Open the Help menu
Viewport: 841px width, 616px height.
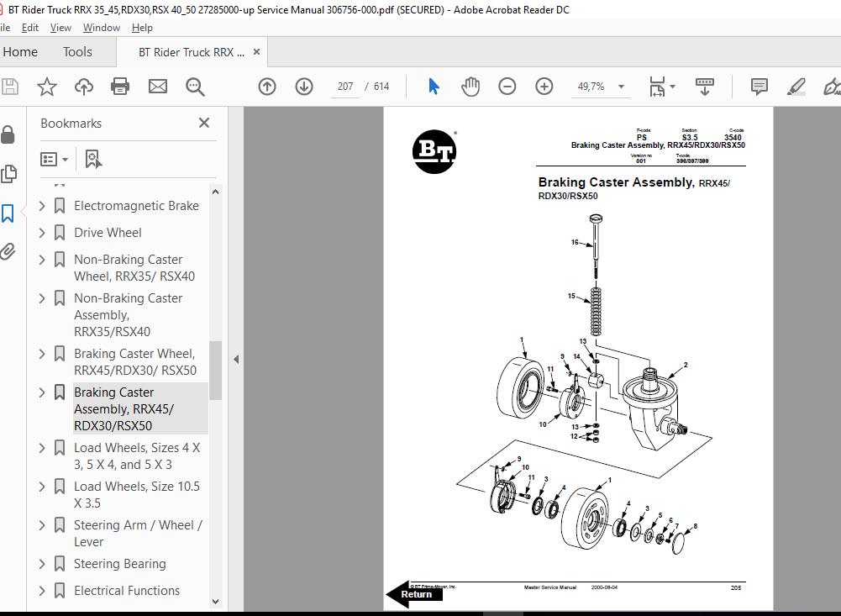tap(142, 28)
